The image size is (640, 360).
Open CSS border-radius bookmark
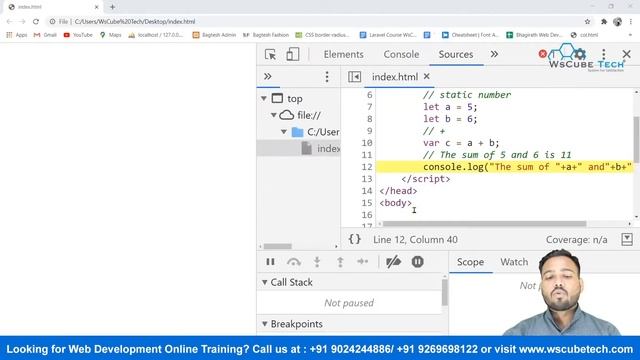(322, 35)
